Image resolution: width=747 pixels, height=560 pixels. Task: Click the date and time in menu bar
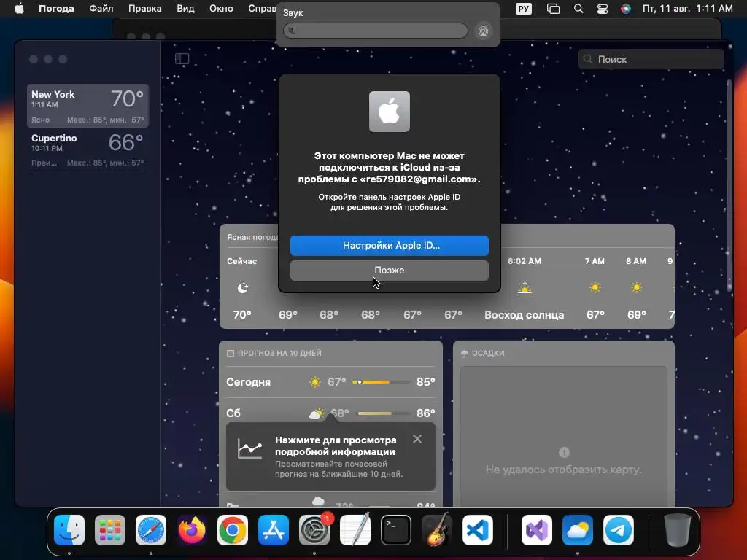pyautogui.click(x=687, y=9)
